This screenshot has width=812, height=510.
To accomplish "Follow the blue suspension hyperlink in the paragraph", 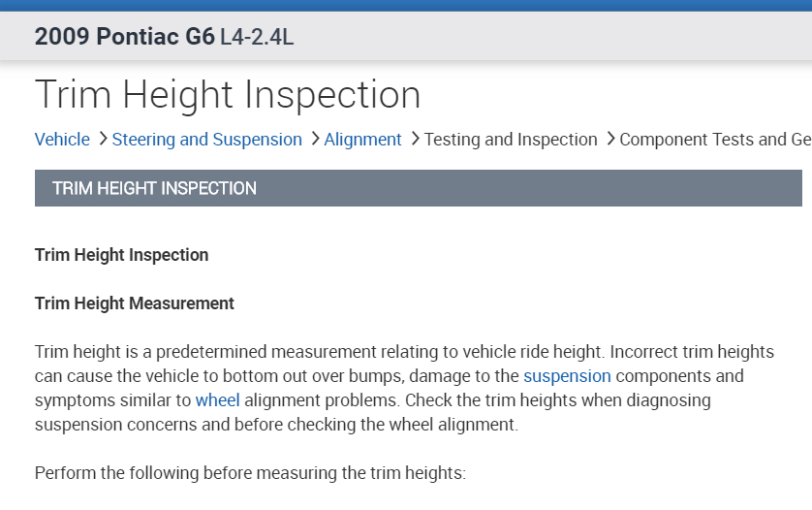I will pos(567,375).
